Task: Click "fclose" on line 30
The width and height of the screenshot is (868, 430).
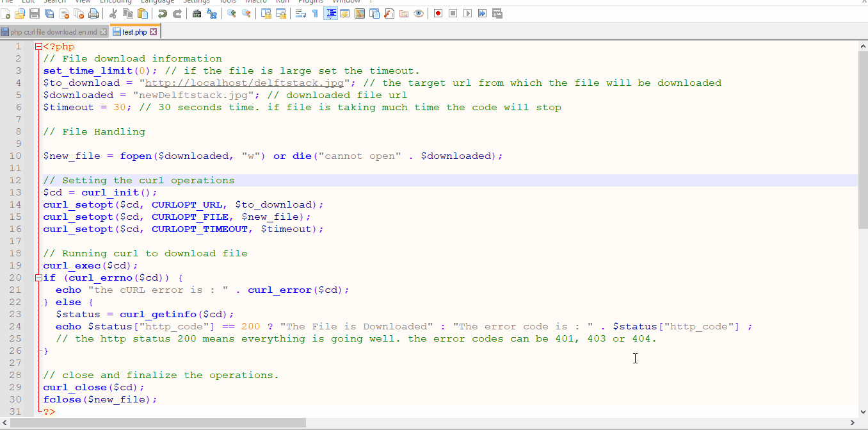Action: (62, 399)
